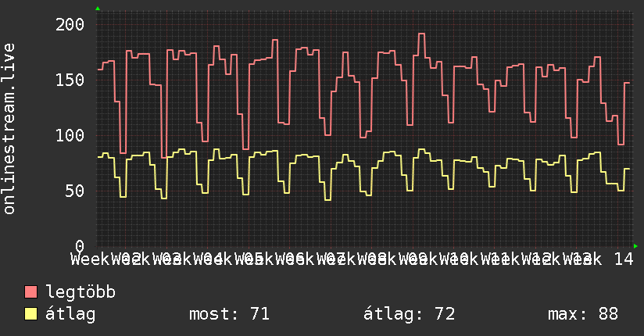Click the first Week label on x-axis
This screenshot has width=644, height=336.
pyautogui.click(x=90, y=259)
